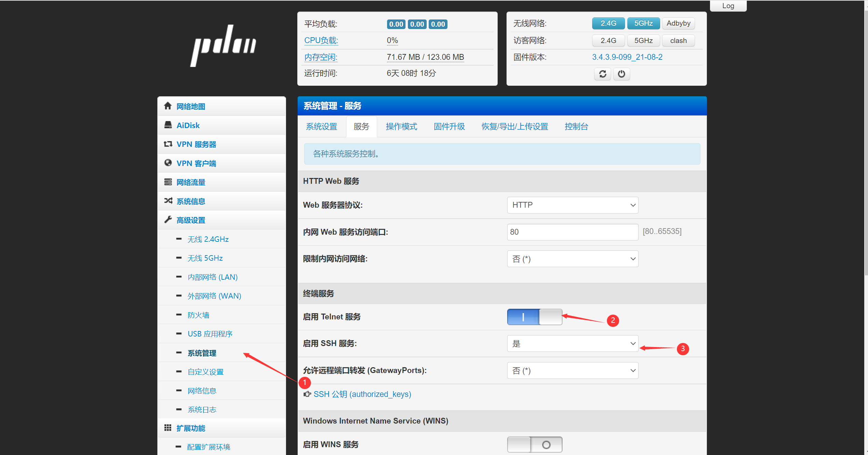The height and width of the screenshot is (455, 868).
Task: Switch to the 固件升级 tab
Action: (449, 127)
